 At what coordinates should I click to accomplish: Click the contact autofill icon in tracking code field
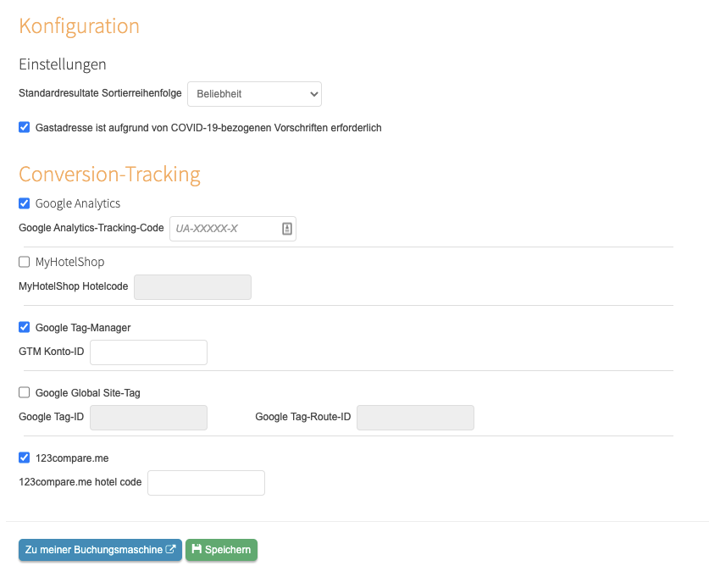pyautogui.click(x=286, y=229)
